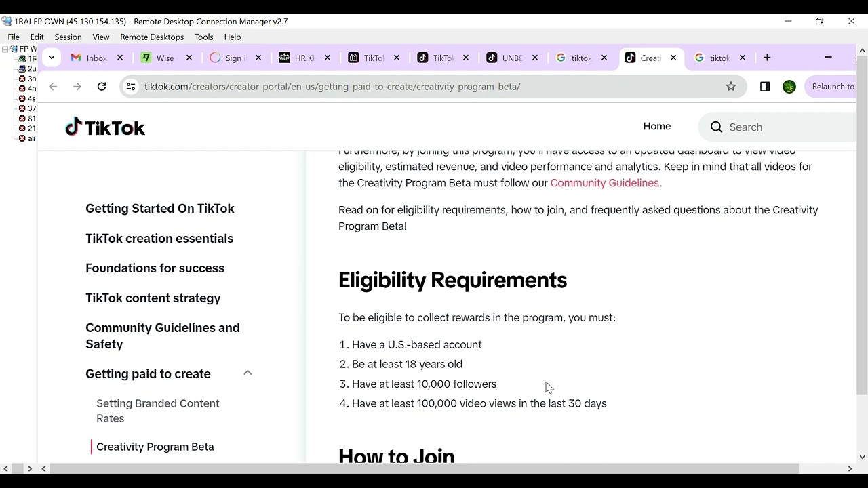This screenshot has width=868, height=488.
Task: Close the active Creati tab
Action: click(673, 58)
